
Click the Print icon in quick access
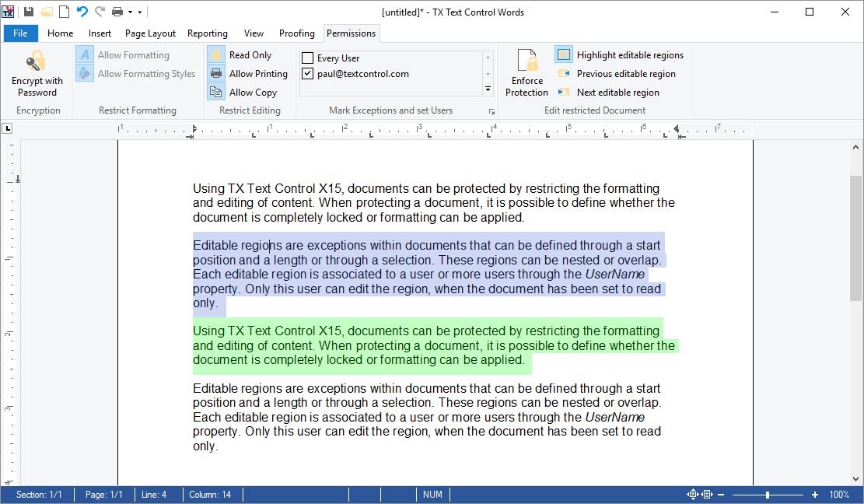(117, 12)
